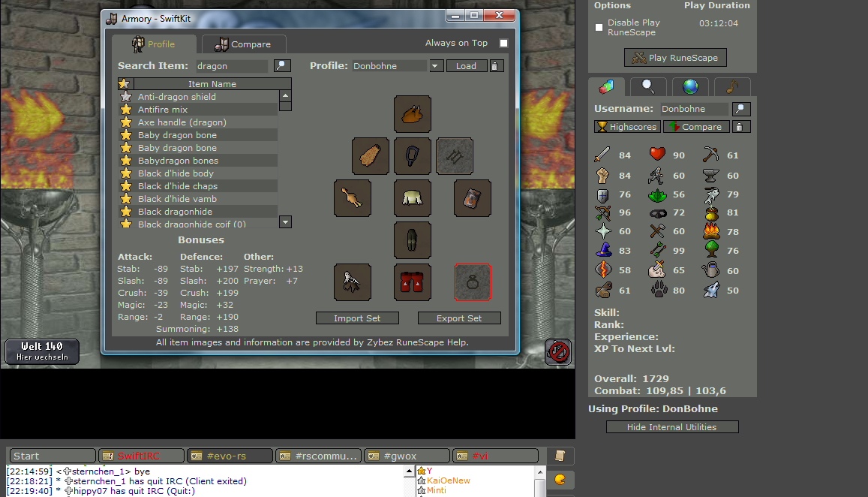The height and width of the screenshot is (497, 868).
Task: Delete profile using trash icon beside Load
Action: click(496, 66)
